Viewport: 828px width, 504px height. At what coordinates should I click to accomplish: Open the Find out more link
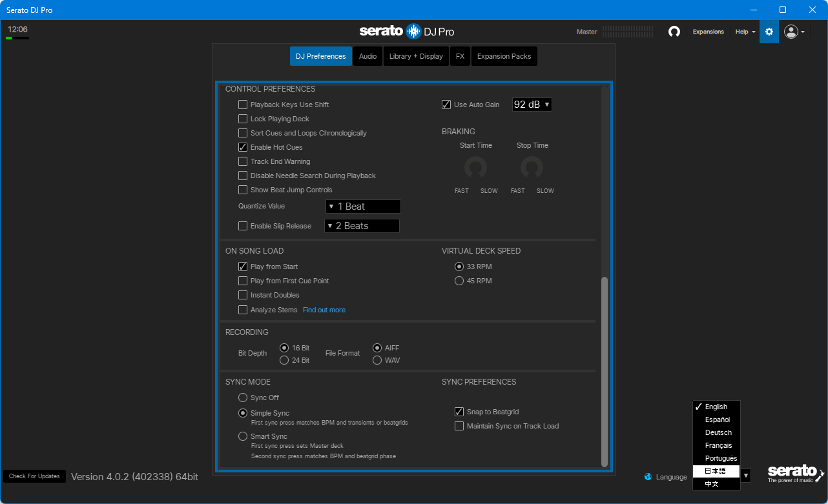coord(324,310)
